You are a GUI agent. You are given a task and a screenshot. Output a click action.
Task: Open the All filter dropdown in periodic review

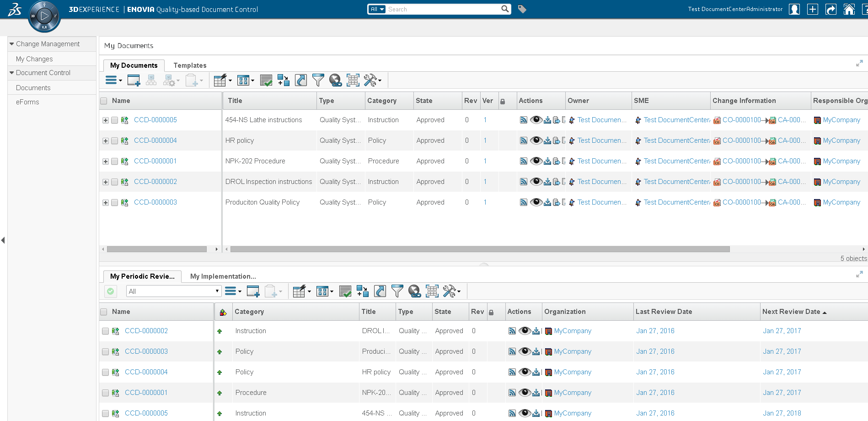coord(174,291)
